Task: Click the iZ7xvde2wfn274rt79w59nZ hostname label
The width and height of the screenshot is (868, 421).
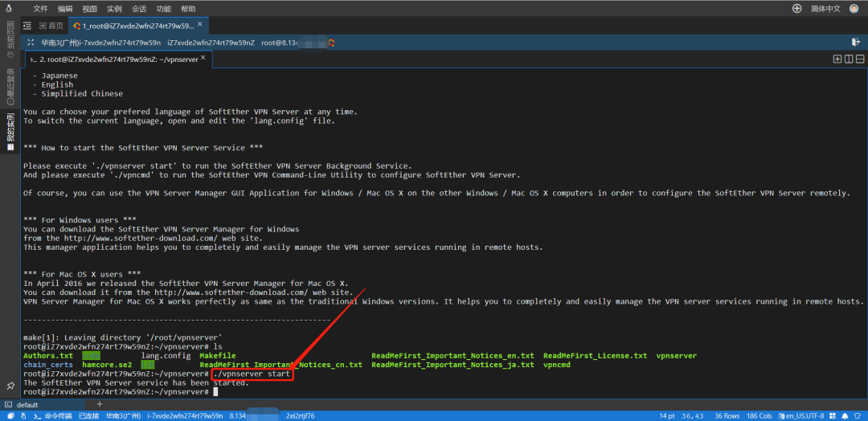Action: coord(211,43)
